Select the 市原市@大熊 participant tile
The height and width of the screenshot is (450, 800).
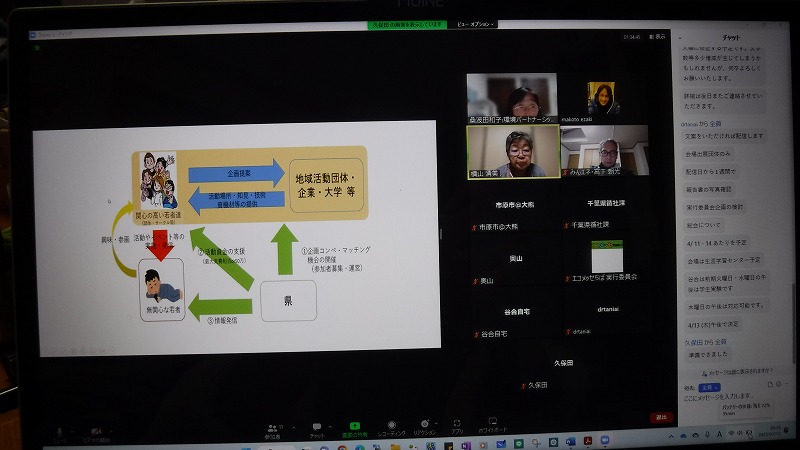click(514, 205)
